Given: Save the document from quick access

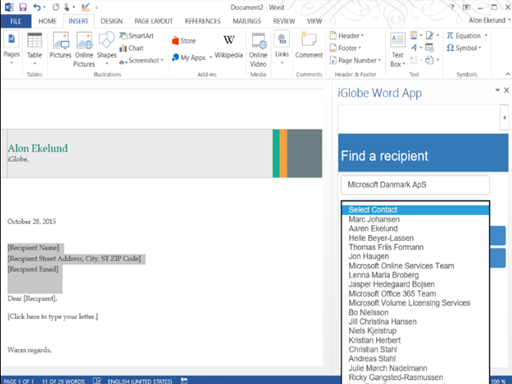Looking at the screenshot, I should coord(23,7).
